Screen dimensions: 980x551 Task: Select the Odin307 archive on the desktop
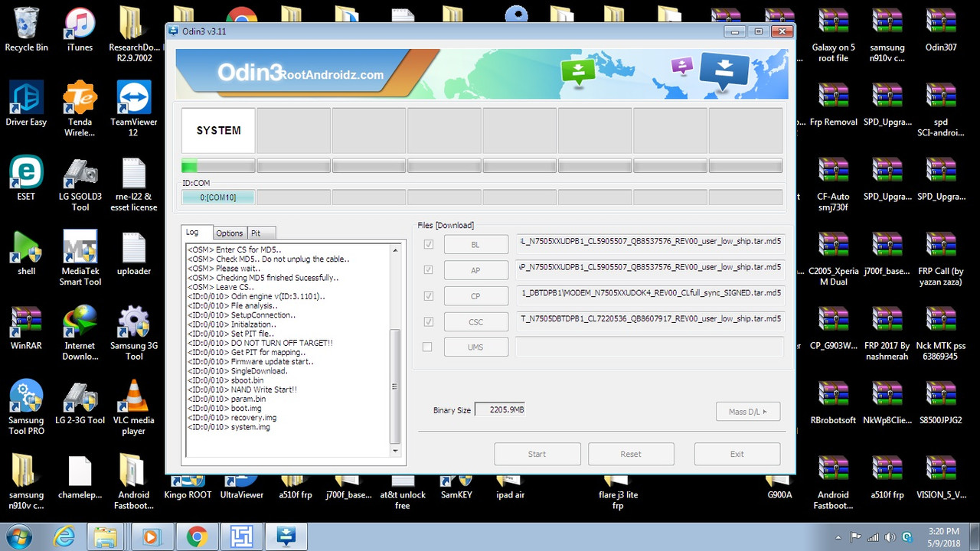click(x=940, y=30)
